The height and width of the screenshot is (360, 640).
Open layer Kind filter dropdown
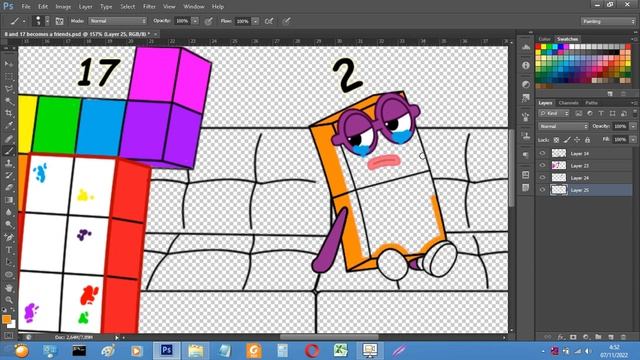[x=554, y=113]
